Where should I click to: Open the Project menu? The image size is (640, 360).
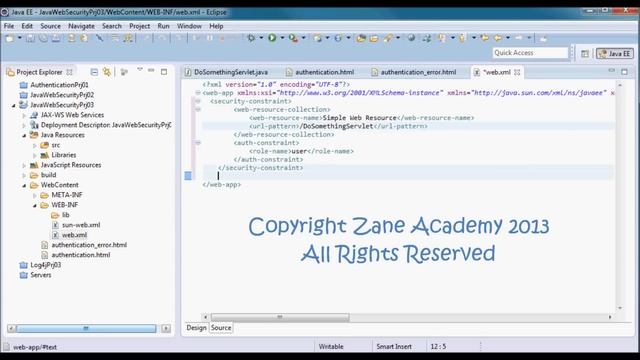coord(140,26)
